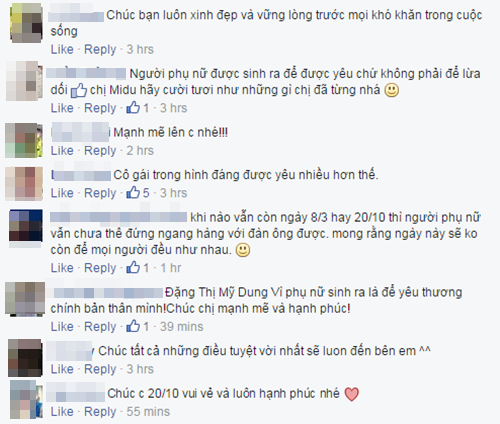Open avatar of last comment with heart
This screenshot has height=424, width=500.
[26, 399]
